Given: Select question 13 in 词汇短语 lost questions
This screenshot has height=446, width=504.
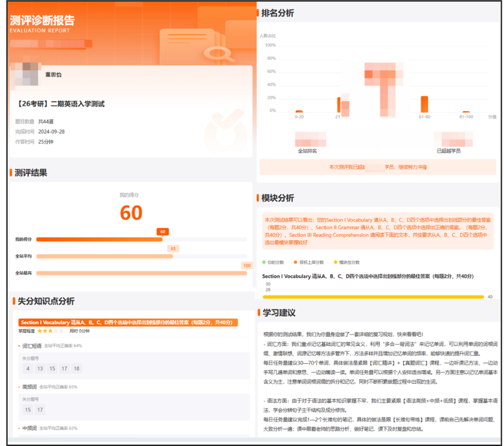Looking at the screenshot, I should (x=40, y=368).
